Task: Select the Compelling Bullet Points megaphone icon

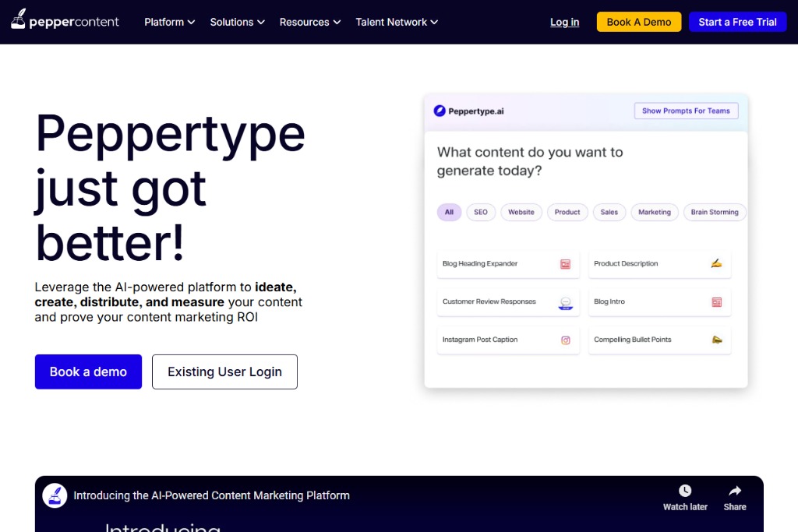Action: pyautogui.click(x=716, y=340)
